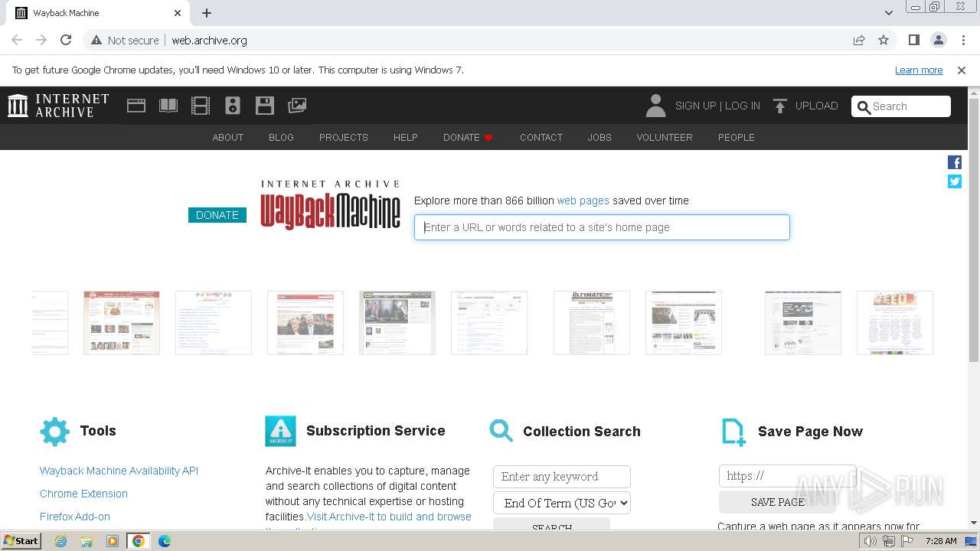Open the PROJECTS menu item
The height and width of the screenshot is (551, 980).
point(344,137)
